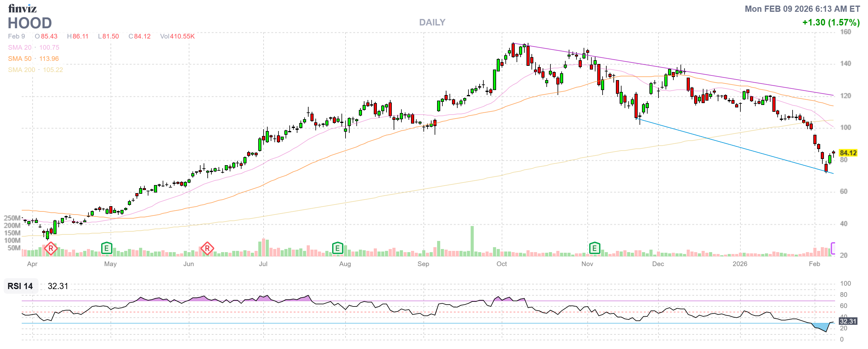Image resolution: width=868 pixels, height=349 pixels.
Task: Click the chart date and time stamp
Action: (x=802, y=9)
